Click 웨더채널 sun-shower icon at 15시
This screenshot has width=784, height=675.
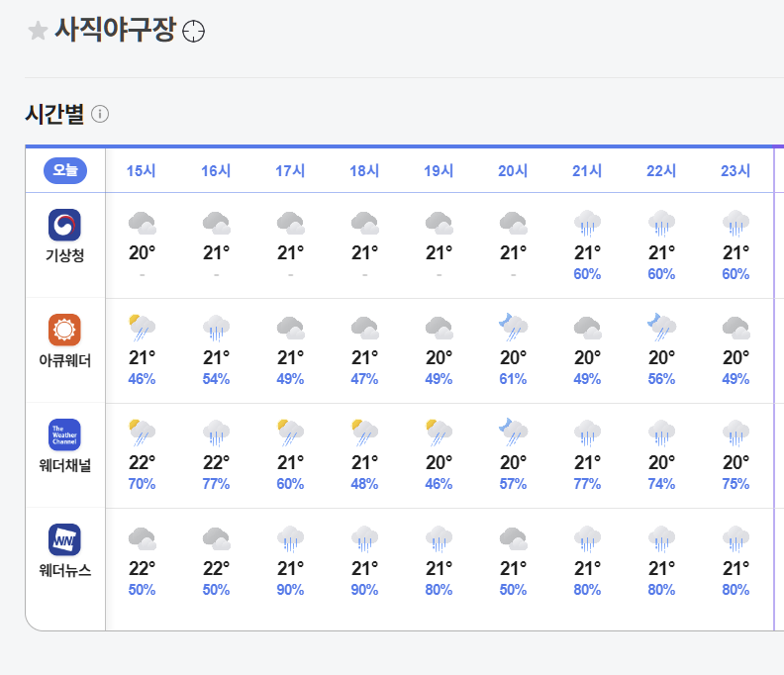coord(142,433)
